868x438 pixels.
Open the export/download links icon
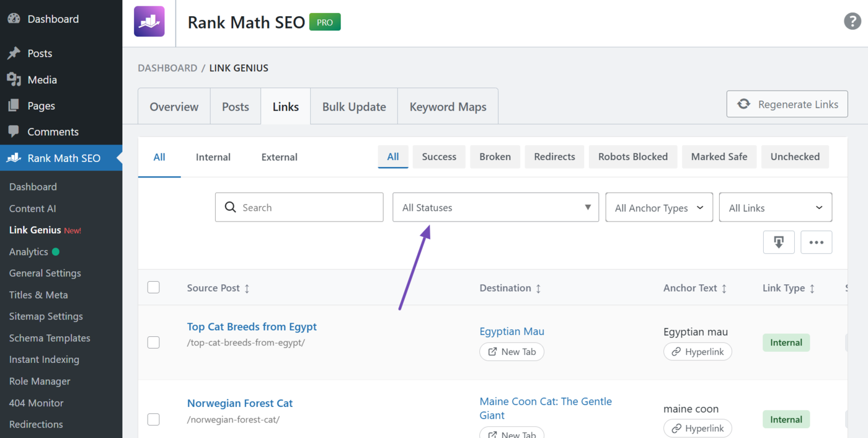[x=779, y=242]
